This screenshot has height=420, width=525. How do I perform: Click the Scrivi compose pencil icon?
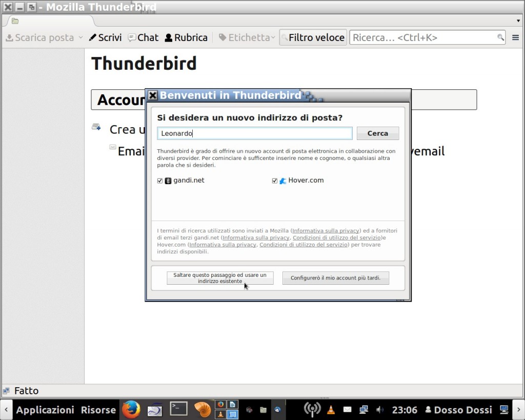[x=92, y=37]
